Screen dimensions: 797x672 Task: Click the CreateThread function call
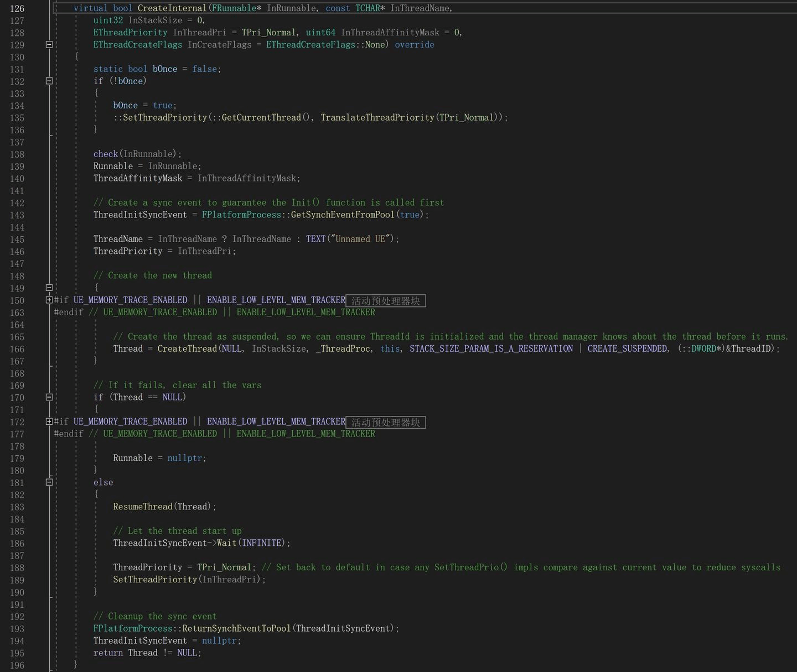pos(187,349)
